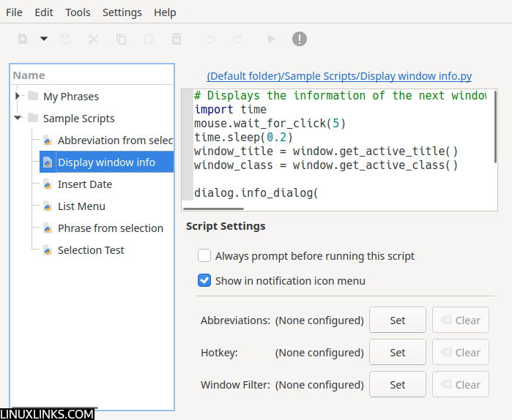Click the Redo arrow icon
This screenshot has height=420, width=512.
237,39
